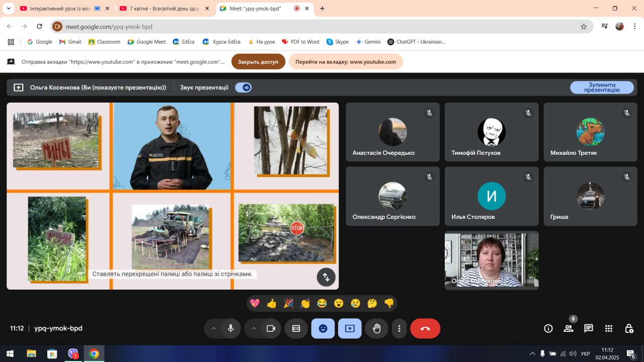Open meeting details info icon
Viewport: 644px width, 362px height.
click(548, 328)
